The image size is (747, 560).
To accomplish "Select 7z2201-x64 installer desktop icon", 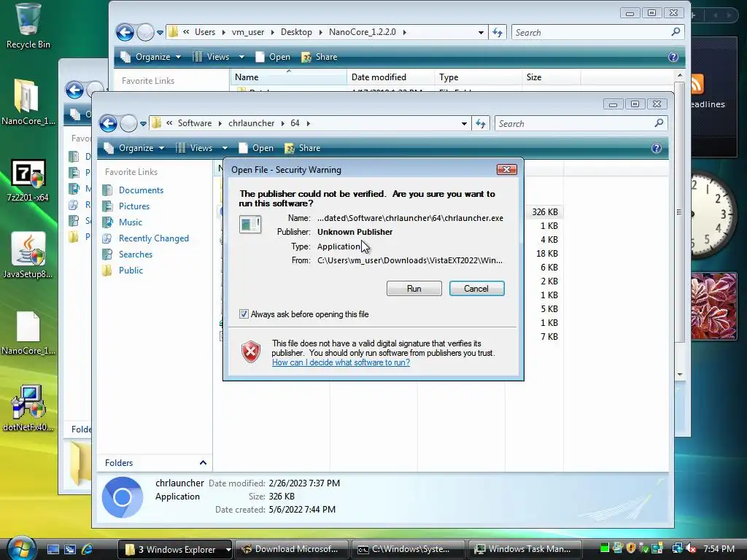I will coord(28,179).
